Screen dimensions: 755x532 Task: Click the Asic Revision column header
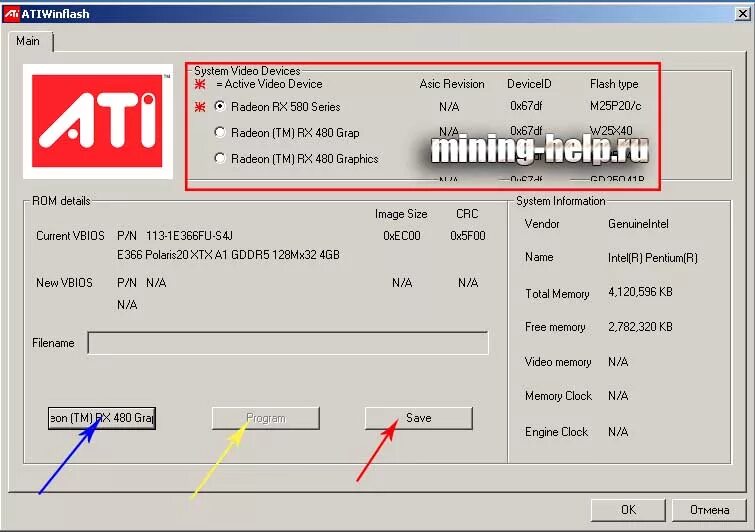[452, 84]
